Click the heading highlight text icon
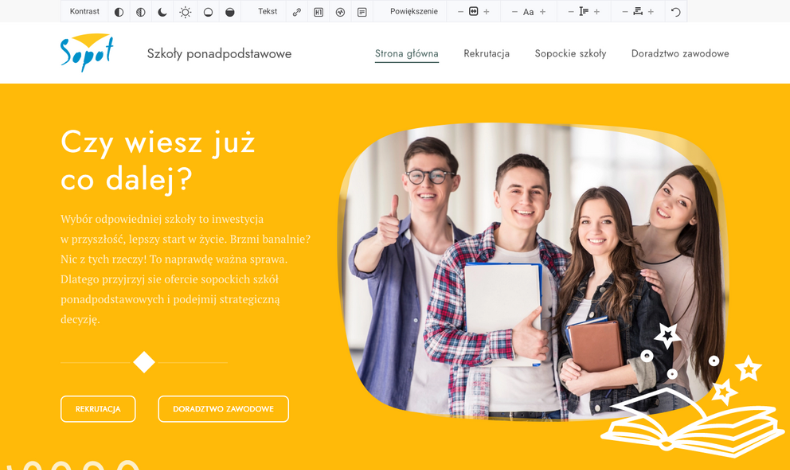Image resolution: width=790 pixels, height=470 pixels. (x=318, y=12)
